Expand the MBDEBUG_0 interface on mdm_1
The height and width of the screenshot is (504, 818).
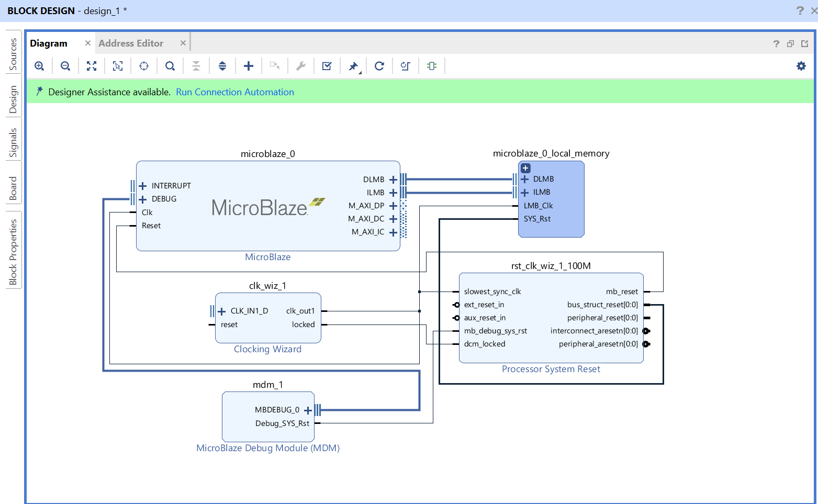(308, 410)
